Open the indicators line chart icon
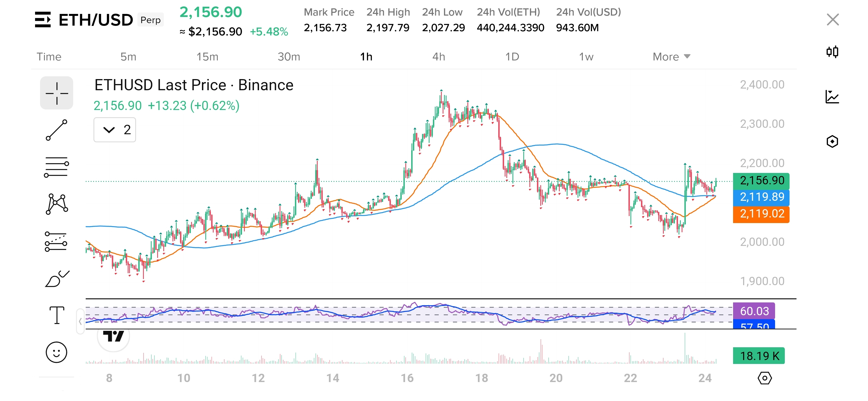The height and width of the screenshot is (401, 868). pyautogui.click(x=832, y=97)
